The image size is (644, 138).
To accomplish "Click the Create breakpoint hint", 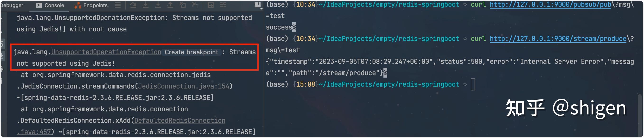I will [191, 52].
